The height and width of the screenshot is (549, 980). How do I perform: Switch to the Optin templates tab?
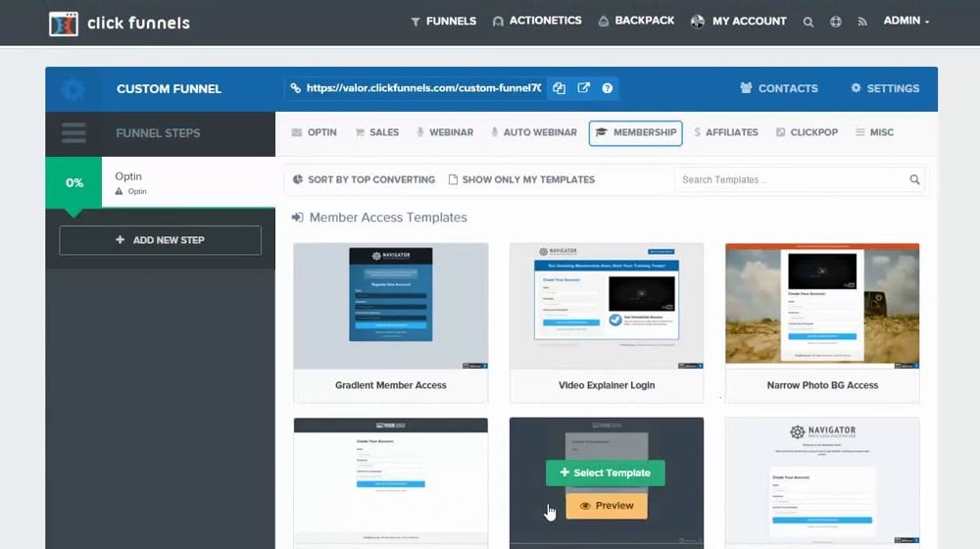click(x=315, y=132)
